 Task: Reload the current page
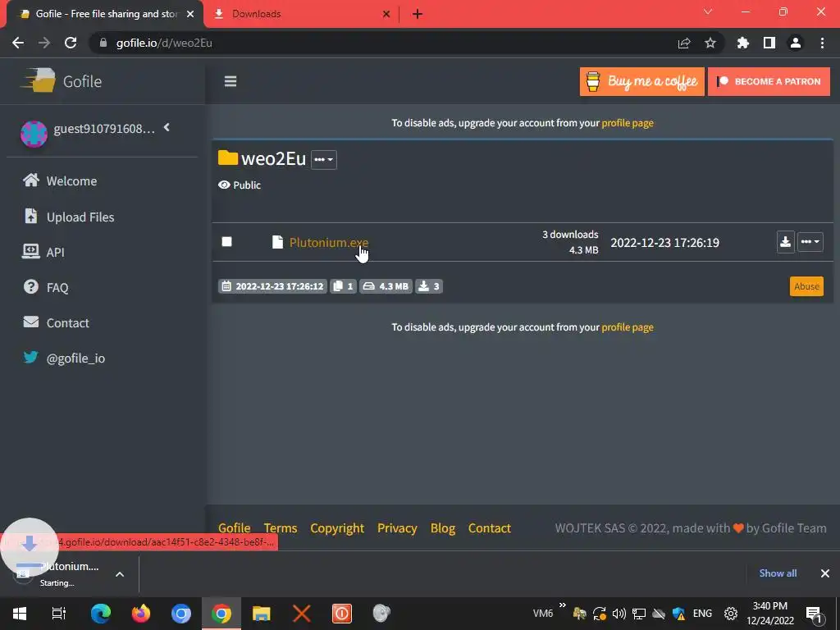(x=71, y=43)
